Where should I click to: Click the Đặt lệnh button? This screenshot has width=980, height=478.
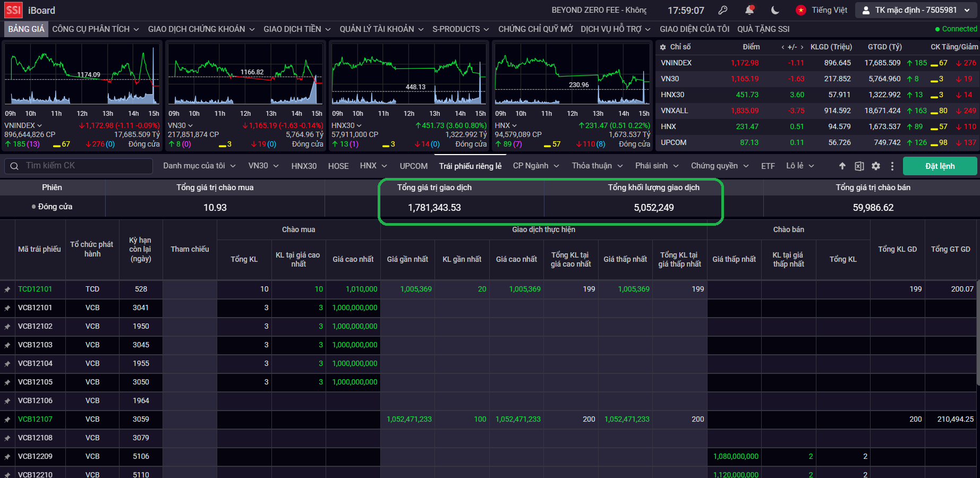[940, 166]
